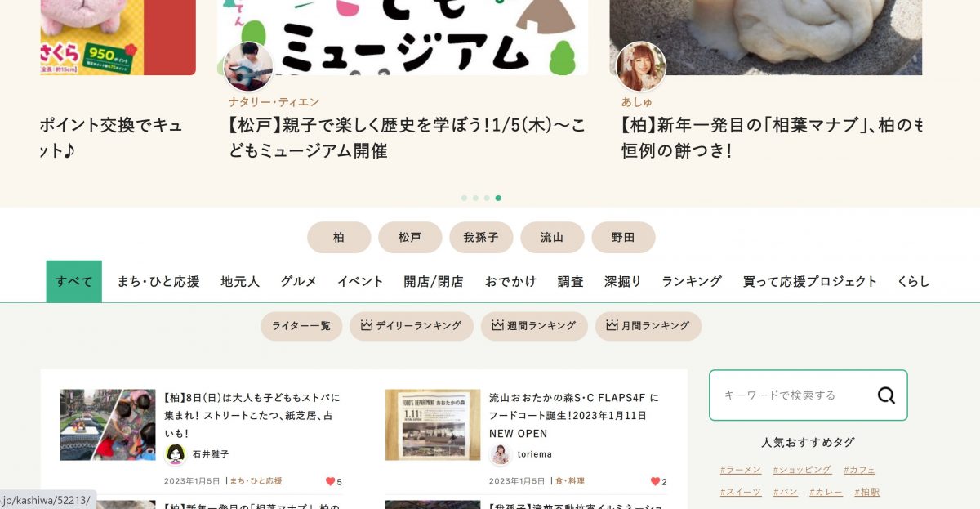Open the food court article thumbnail
This screenshot has height=509, width=980.
coord(433,425)
